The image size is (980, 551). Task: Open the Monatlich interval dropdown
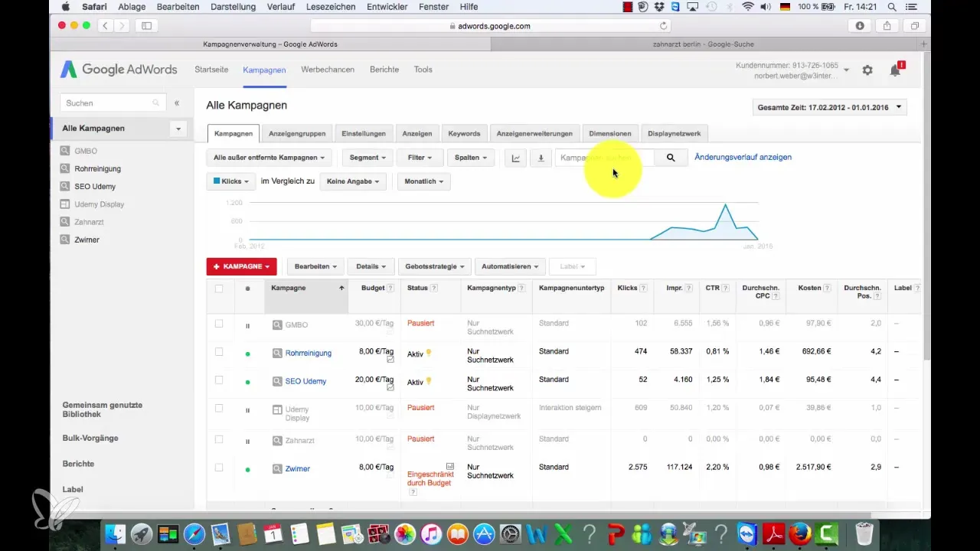click(x=423, y=181)
